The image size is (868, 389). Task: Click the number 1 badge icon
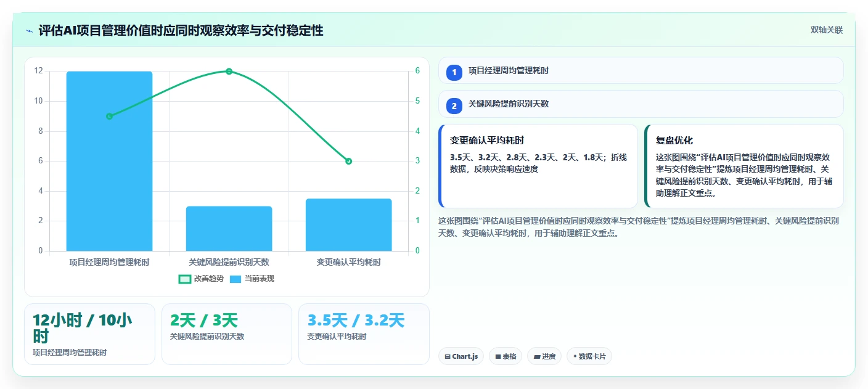pos(454,72)
